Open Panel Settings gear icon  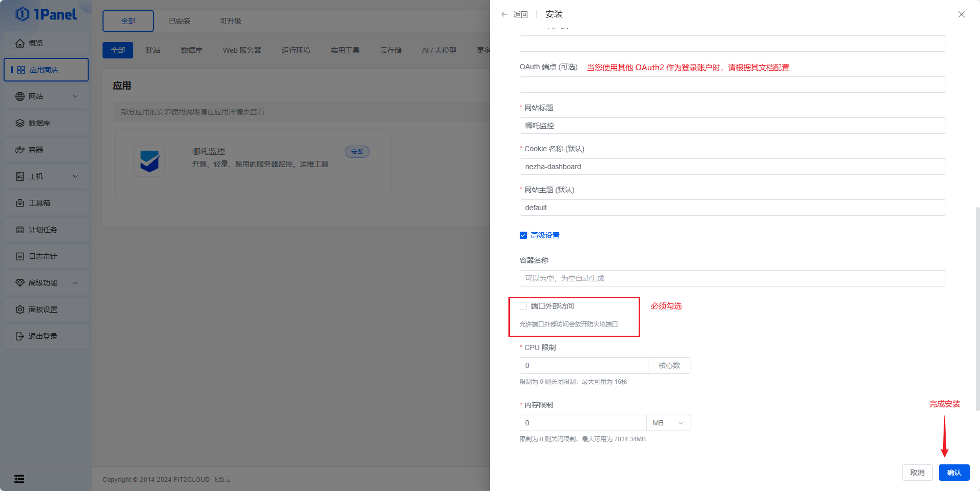[20, 310]
